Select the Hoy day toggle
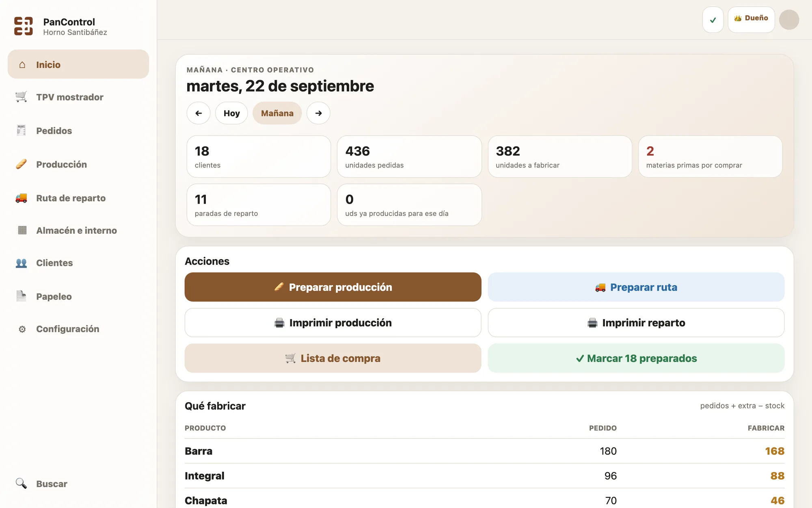This screenshot has width=812, height=508. pos(231,113)
